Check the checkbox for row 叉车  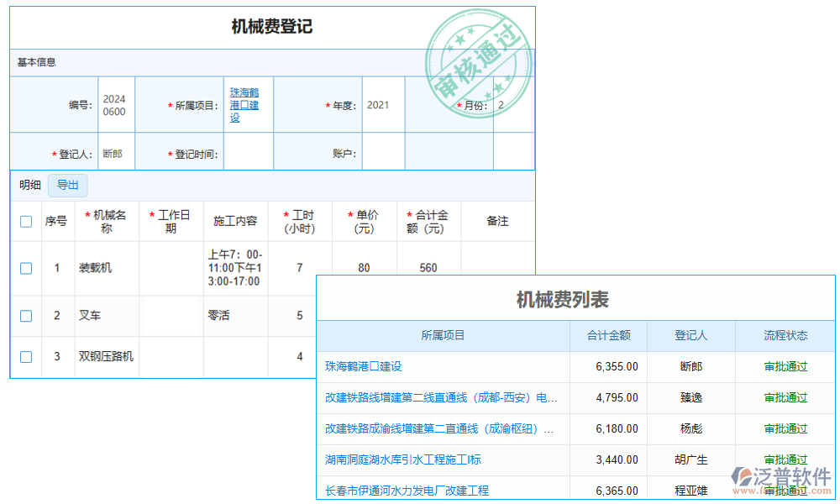coord(24,316)
